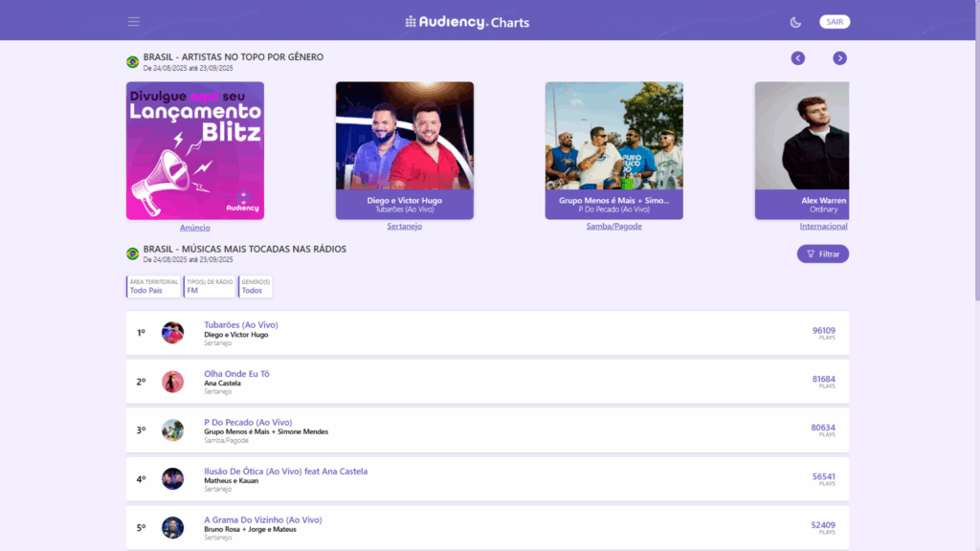Select the Diego e Victor Hugo card

point(404,150)
